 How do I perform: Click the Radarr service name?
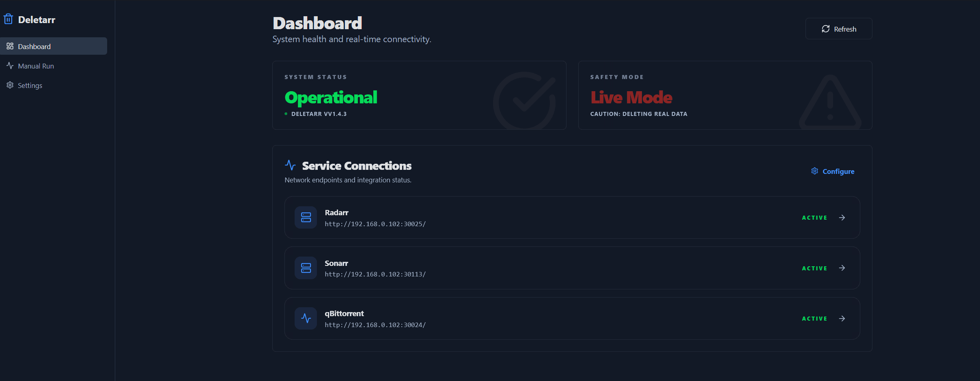tap(336, 213)
